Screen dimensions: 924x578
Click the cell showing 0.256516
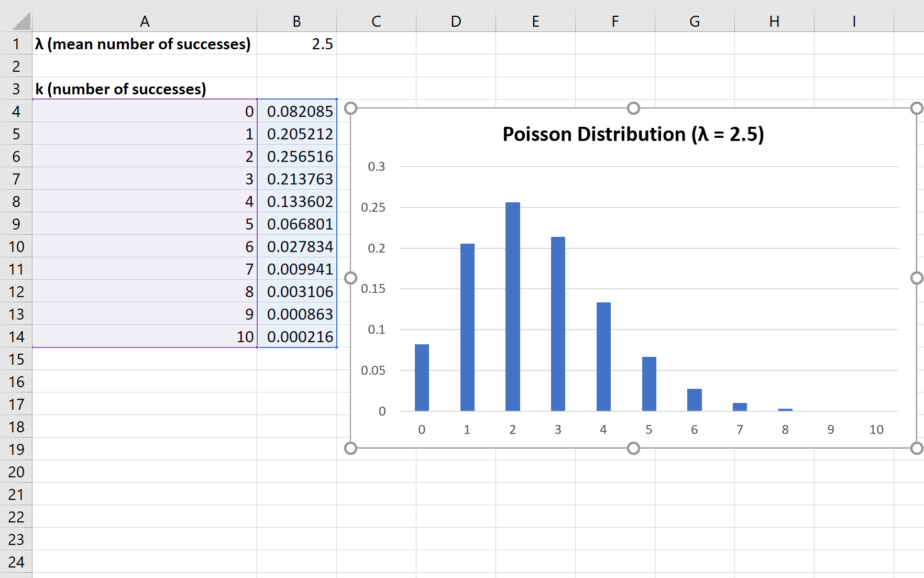click(x=298, y=157)
